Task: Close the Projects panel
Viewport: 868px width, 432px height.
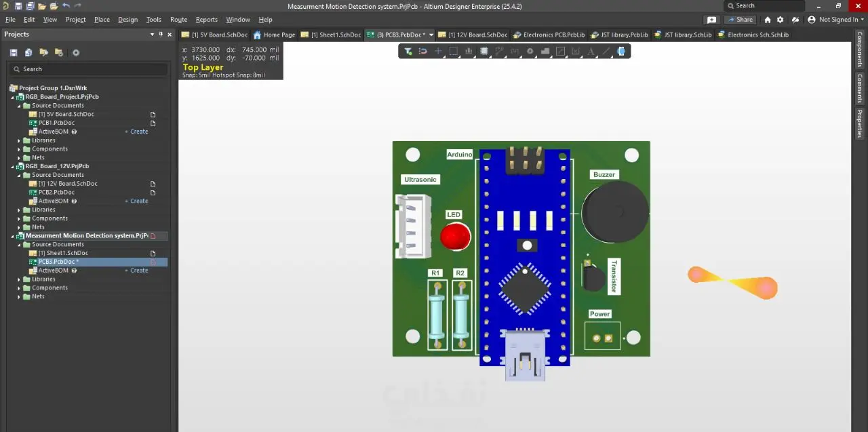Action: pos(169,34)
